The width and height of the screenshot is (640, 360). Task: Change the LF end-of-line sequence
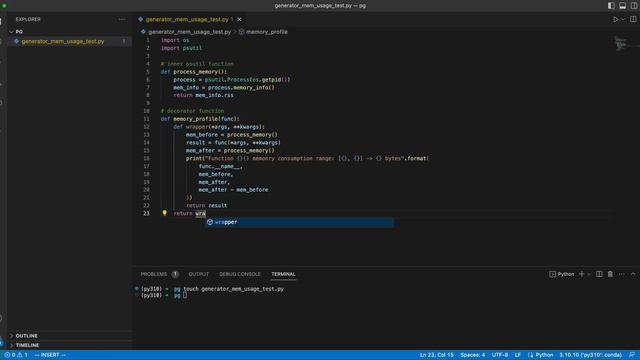click(x=518, y=355)
